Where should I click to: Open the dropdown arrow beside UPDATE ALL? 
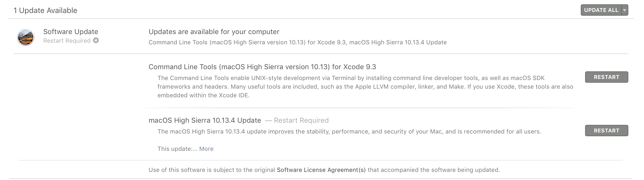625,10
